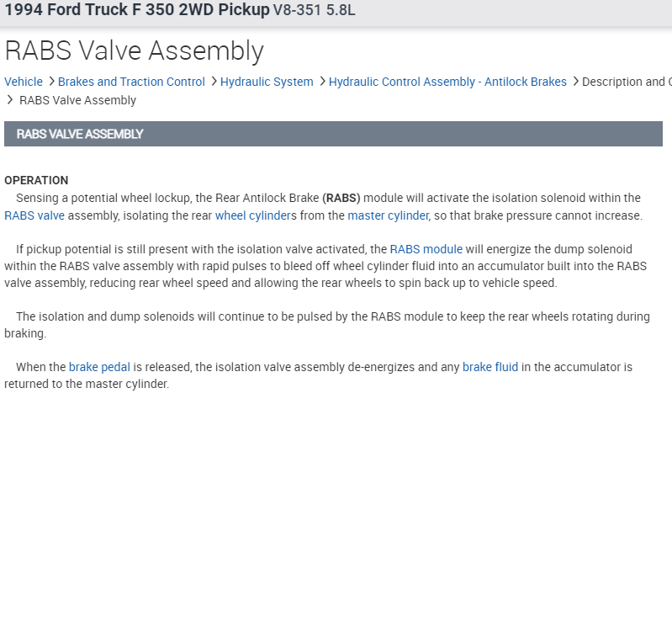
Task: Select RABS Valve Assembly breadcrumb text
Action: click(77, 100)
